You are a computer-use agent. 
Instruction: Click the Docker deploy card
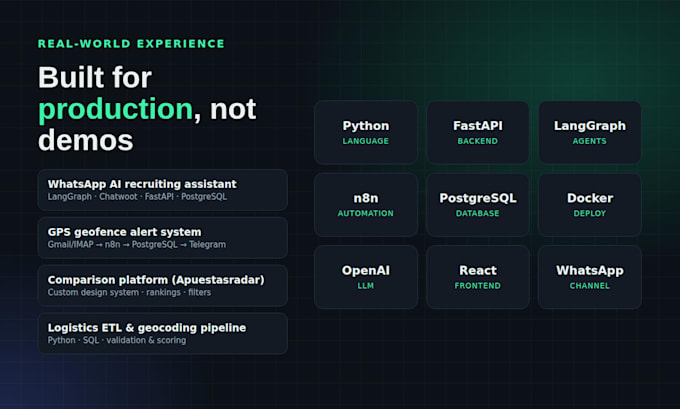point(590,205)
